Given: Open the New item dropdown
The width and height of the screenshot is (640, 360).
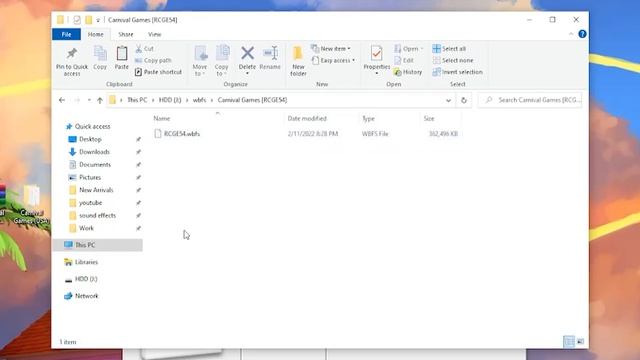Looking at the screenshot, I should [x=331, y=49].
